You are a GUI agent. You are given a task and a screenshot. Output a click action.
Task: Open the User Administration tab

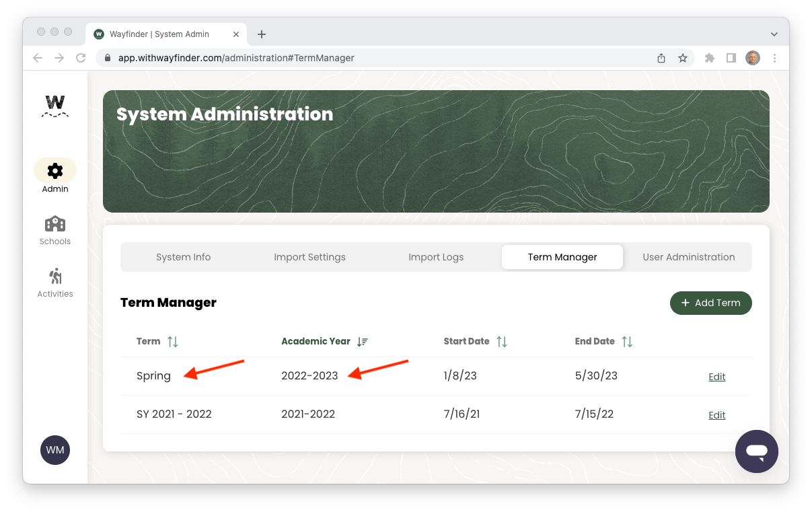689,256
